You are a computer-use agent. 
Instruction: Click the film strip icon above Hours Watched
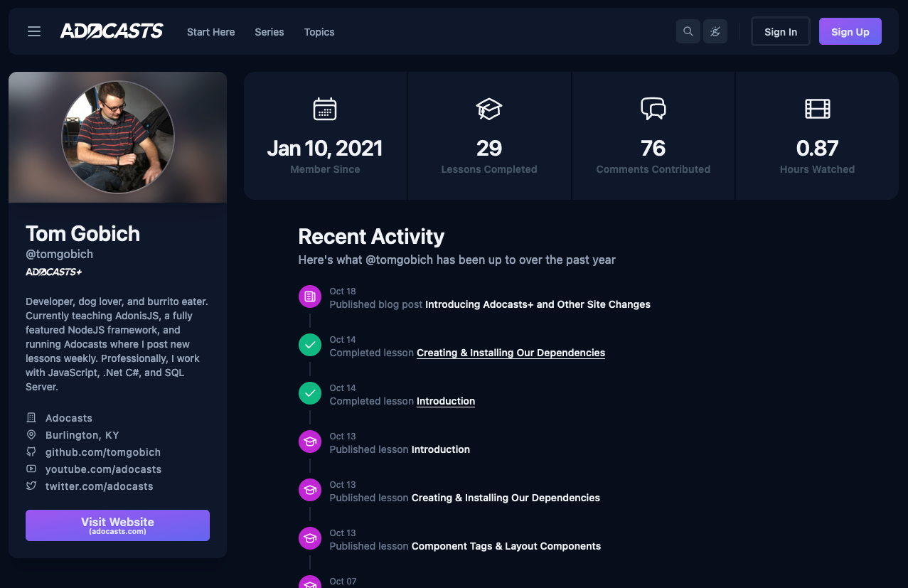[818, 109]
